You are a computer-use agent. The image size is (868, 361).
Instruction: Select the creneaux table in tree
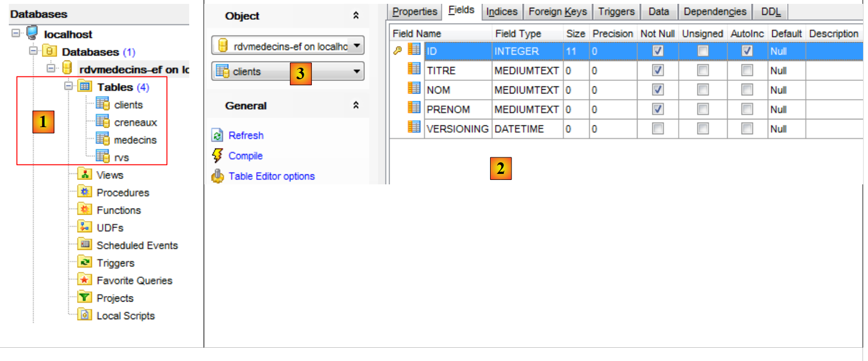135,122
